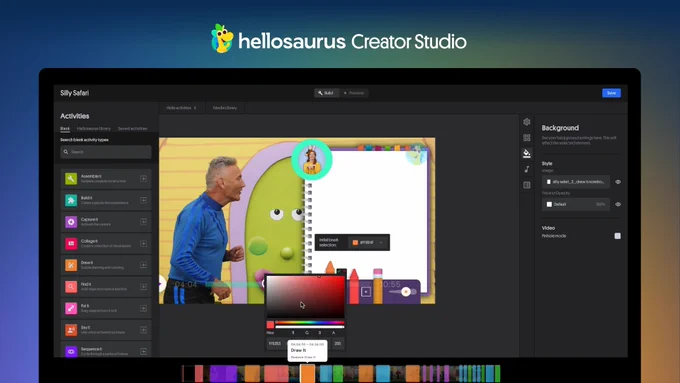The width and height of the screenshot is (680, 383).
Task: Switch to the Saved activities tab
Action: click(x=133, y=129)
